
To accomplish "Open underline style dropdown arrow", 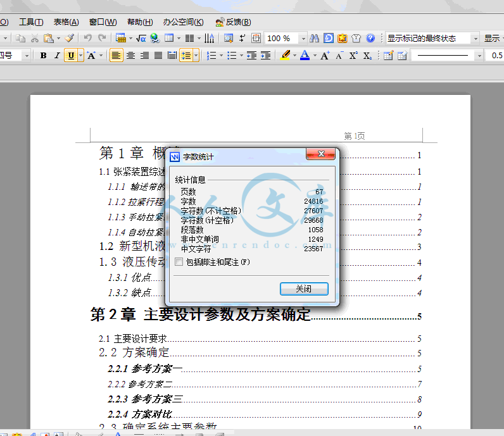I will click(80, 56).
